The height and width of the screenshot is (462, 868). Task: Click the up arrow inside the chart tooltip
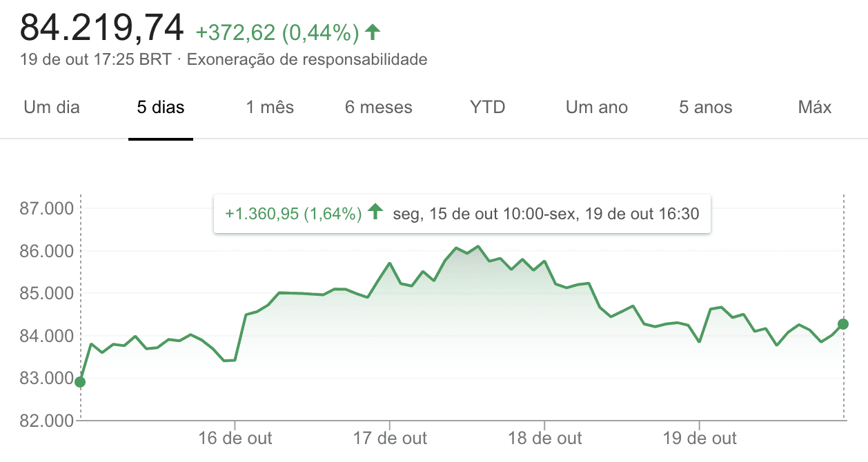coord(375,212)
